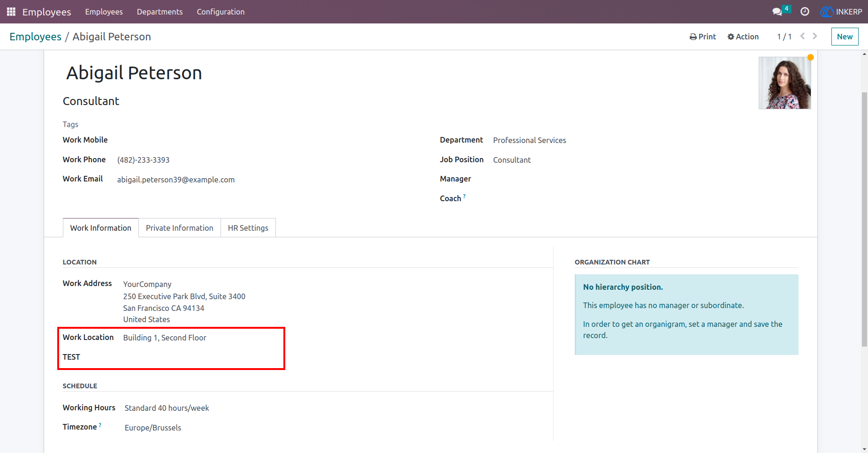868x453 pixels.
Task: Click the INKERP user menu
Action: pos(841,12)
